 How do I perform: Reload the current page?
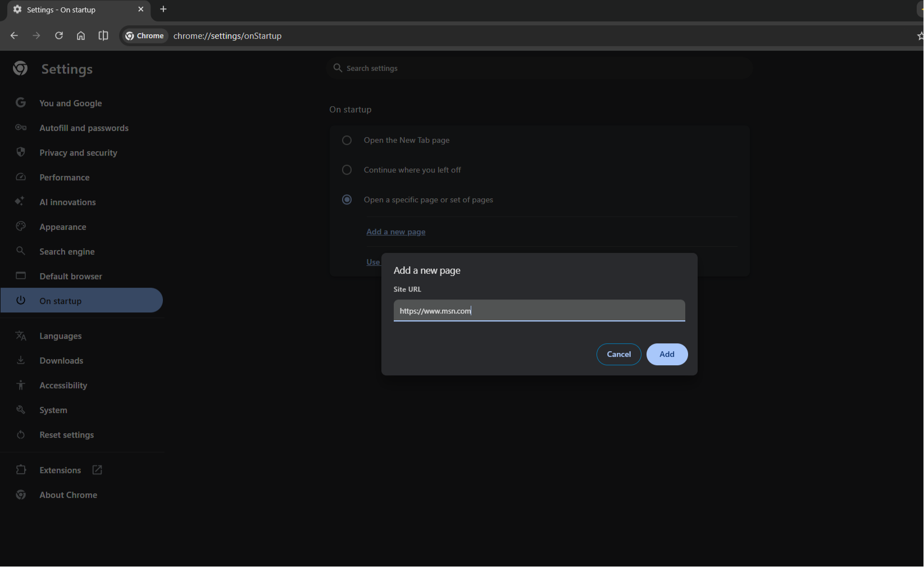click(x=58, y=35)
